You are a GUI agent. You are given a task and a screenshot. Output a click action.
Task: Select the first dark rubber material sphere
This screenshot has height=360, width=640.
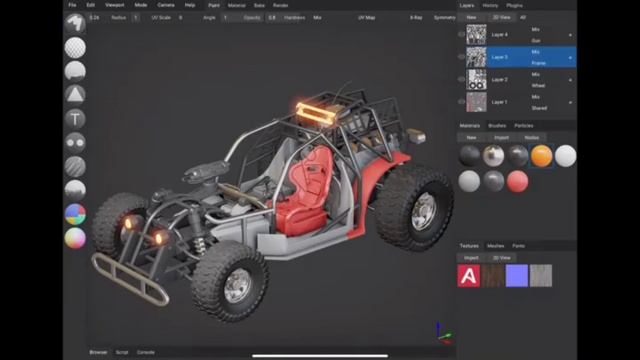469,156
